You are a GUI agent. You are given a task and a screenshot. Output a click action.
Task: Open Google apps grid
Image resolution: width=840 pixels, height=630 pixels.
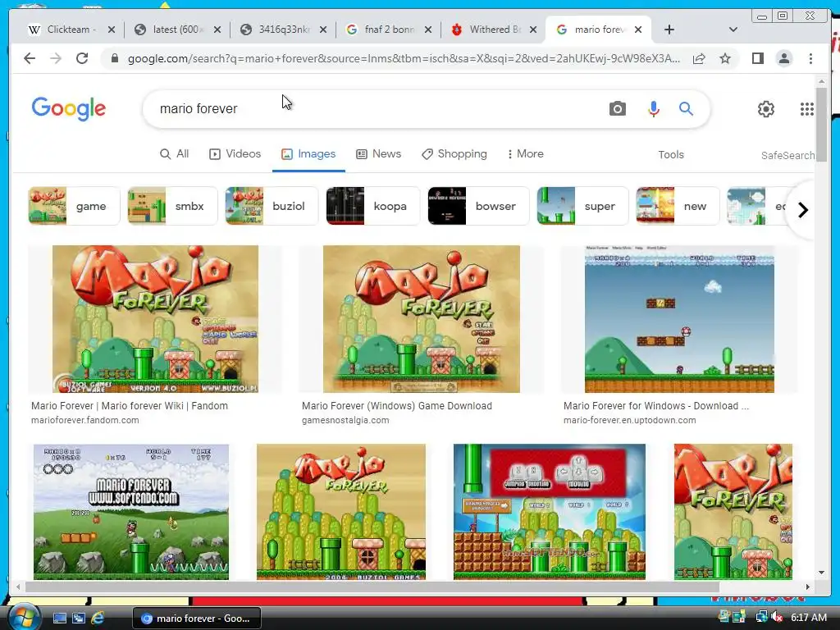807,109
